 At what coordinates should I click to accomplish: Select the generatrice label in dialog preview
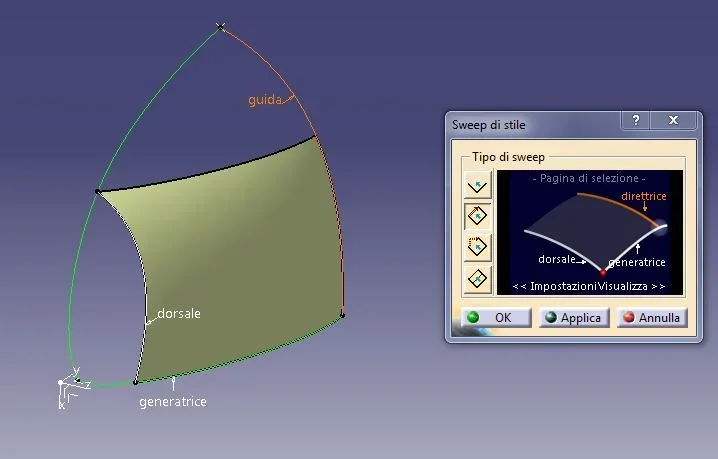636,261
